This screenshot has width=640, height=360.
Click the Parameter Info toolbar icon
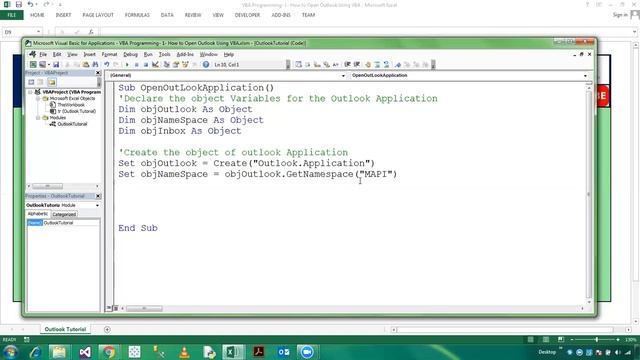pos(327,64)
